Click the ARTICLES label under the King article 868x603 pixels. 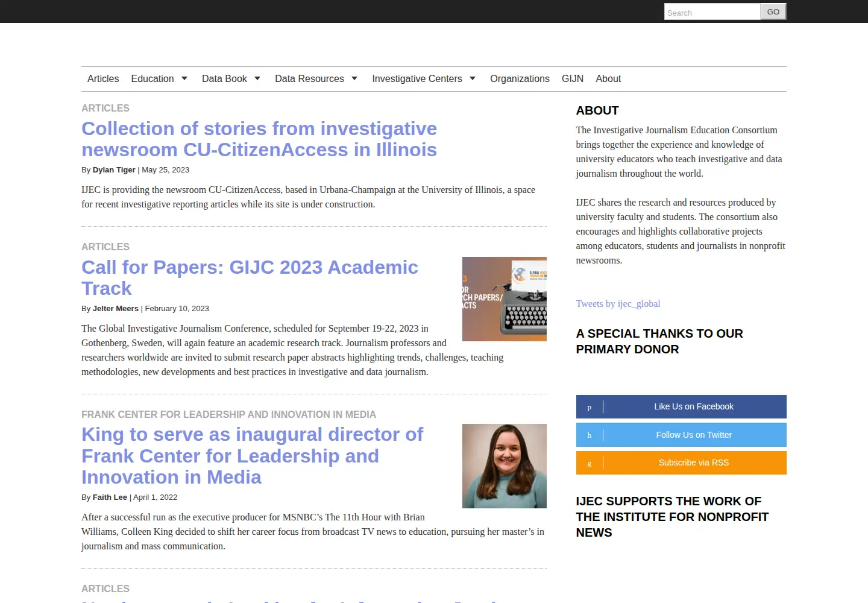pyautogui.click(x=105, y=589)
